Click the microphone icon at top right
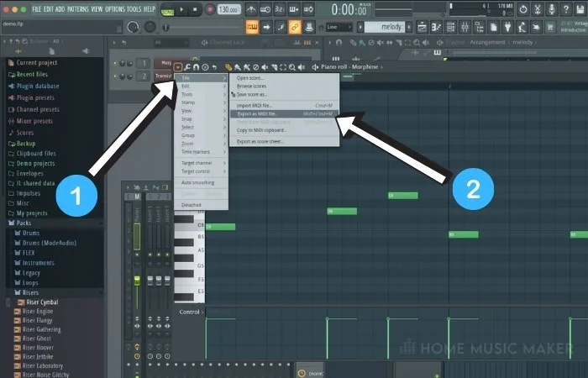The height and width of the screenshot is (378, 588). [552, 9]
